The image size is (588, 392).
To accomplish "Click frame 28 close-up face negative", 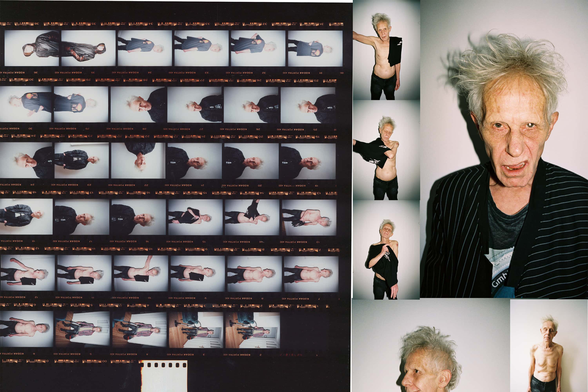I will [x=138, y=104].
